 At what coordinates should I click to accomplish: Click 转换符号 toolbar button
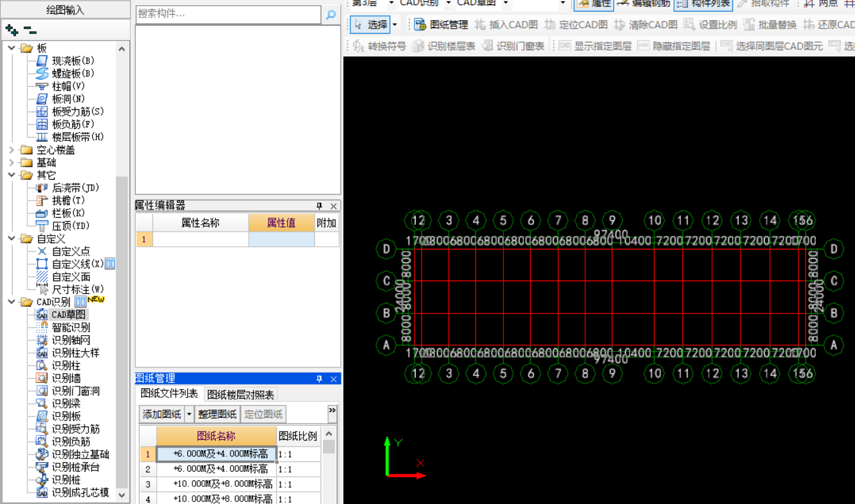pos(379,46)
